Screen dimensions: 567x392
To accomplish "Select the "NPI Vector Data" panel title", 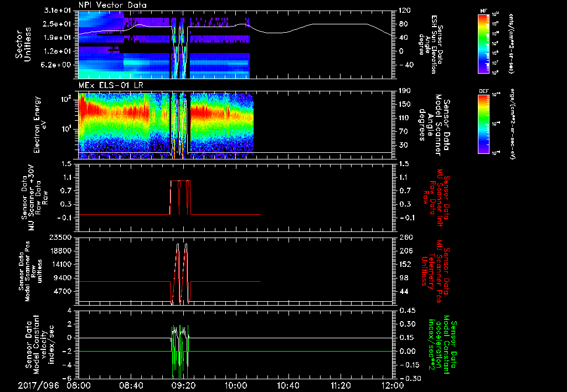I will (112, 5).
